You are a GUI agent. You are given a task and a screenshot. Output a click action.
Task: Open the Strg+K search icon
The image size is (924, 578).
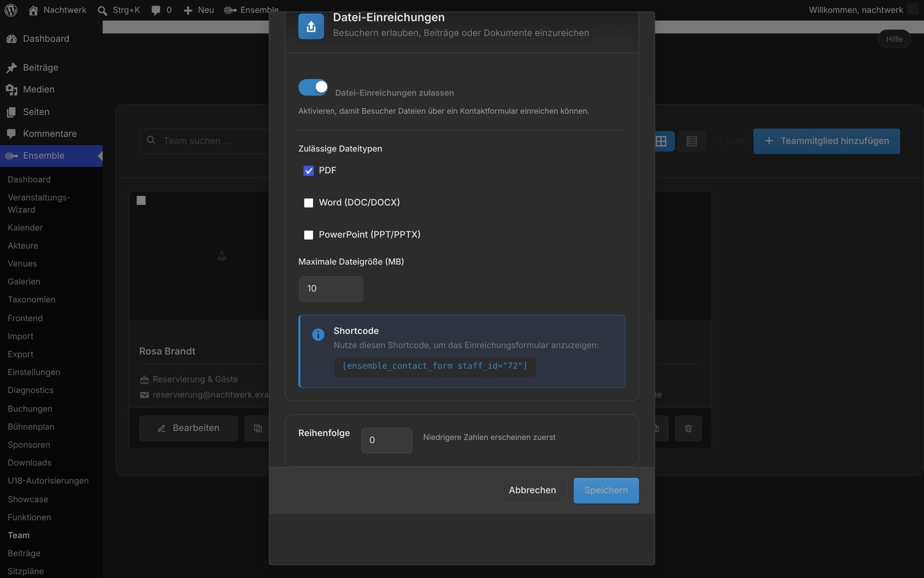point(102,10)
